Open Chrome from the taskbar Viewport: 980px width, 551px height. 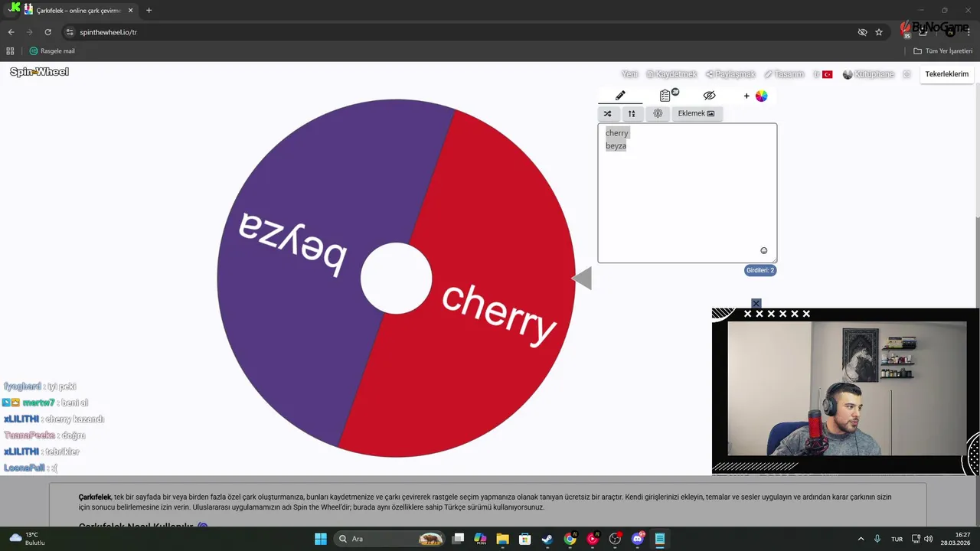click(x=570, y=539)
